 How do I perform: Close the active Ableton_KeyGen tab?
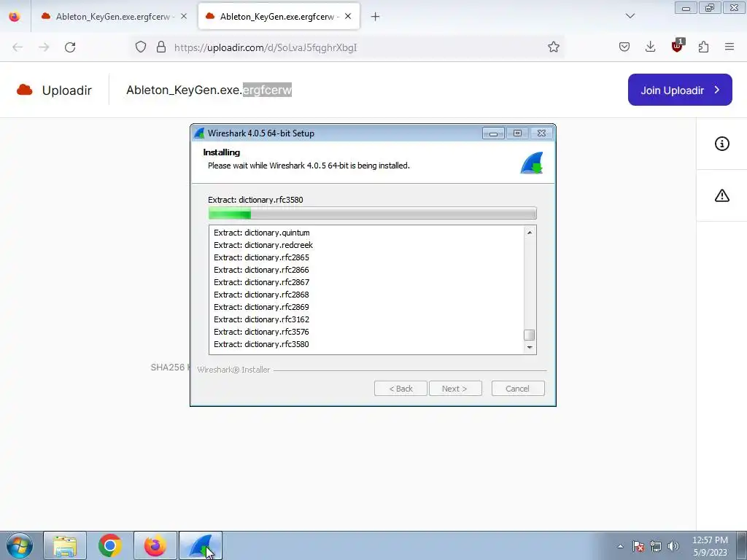pyautogui.click(x=348, y=17)
